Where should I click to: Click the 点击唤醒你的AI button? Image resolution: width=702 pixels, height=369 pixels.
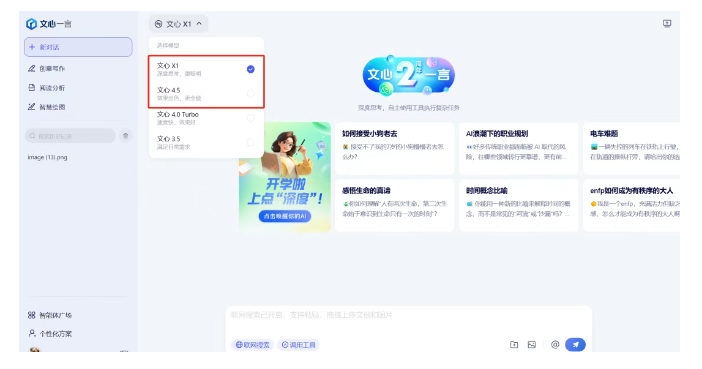click(285, 216)
